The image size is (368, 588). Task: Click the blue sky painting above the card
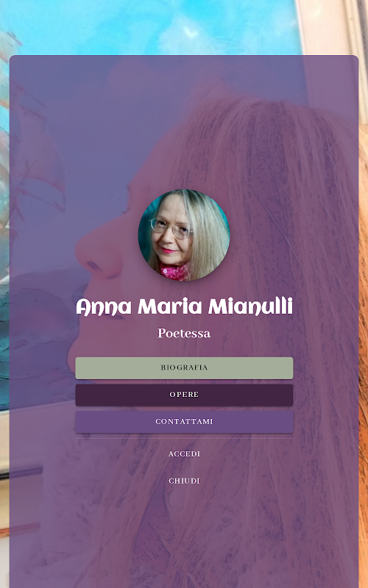tap(150, 27)
